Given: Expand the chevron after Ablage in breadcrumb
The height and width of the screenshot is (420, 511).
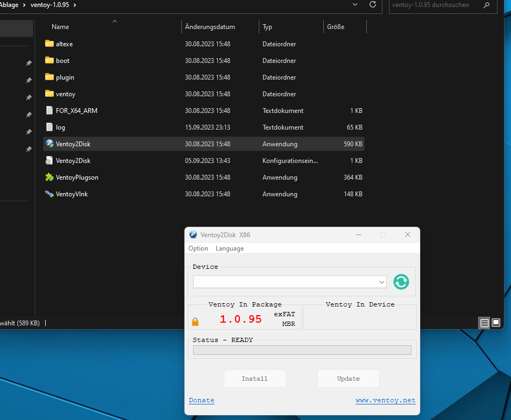Looking at the screenshot, I should (24, 5).
